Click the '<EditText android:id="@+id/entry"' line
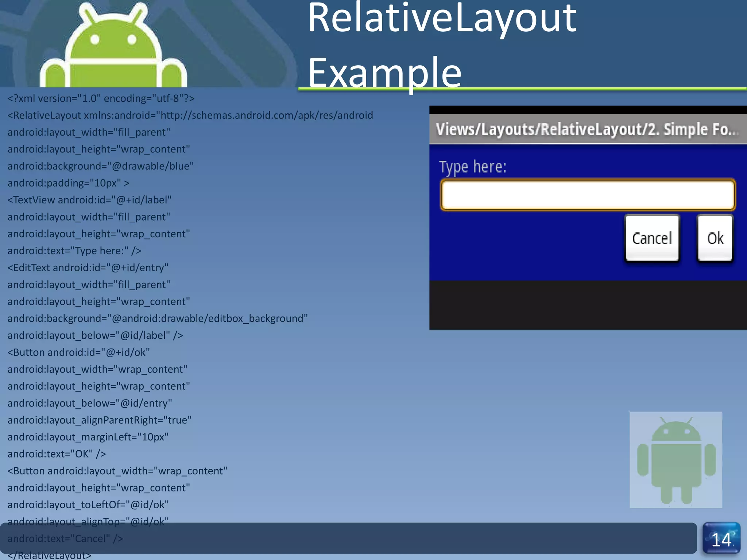Image resolution: width=747 pixels, height=560 pixels. tap(88, 268)
